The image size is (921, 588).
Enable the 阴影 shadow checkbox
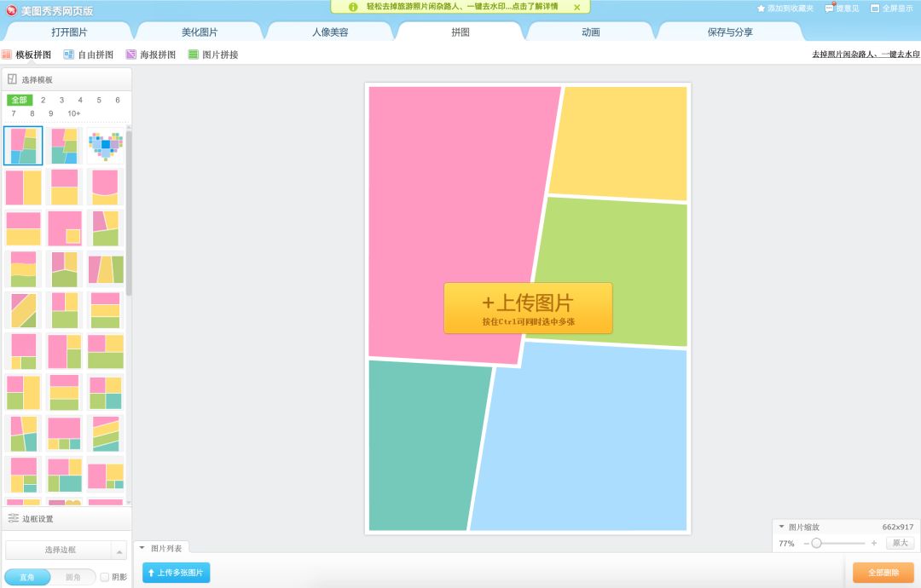coord(106,577)
